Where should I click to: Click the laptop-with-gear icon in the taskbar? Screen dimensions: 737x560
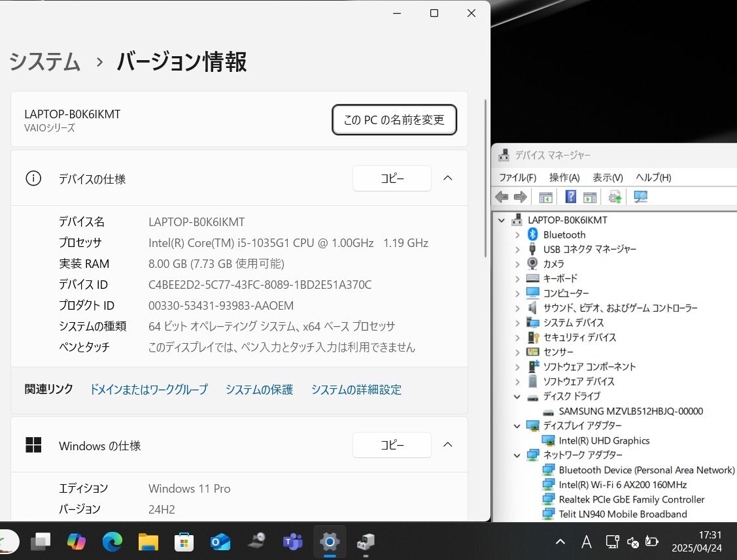coord(256,541)
